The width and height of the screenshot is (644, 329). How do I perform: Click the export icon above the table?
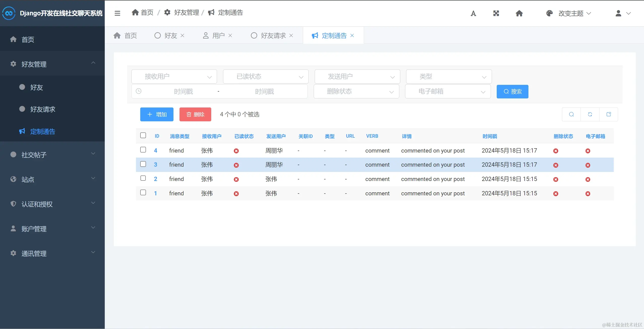click(x=609, y=115)
